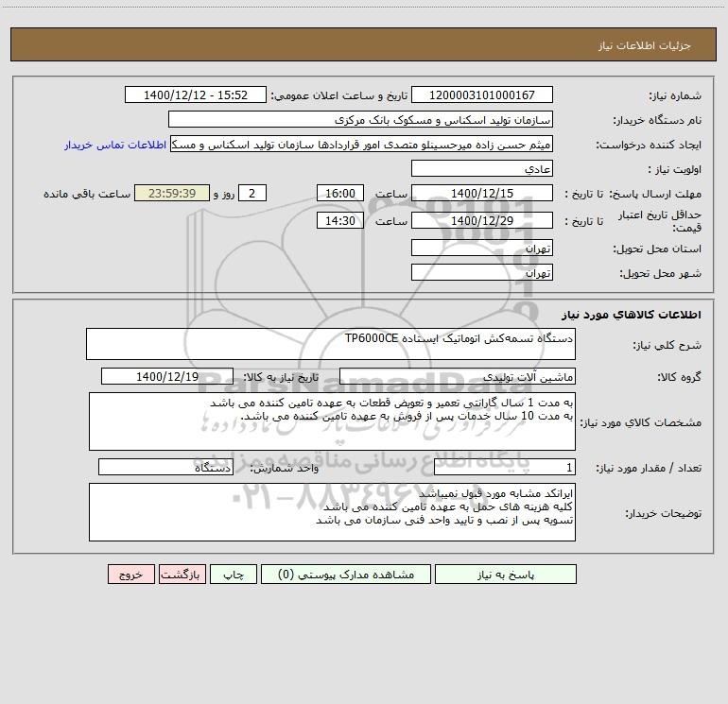Click the جزئیات اطلاعات نیاز header title
The image size is (728, 704).
click(x=645, y=45)
